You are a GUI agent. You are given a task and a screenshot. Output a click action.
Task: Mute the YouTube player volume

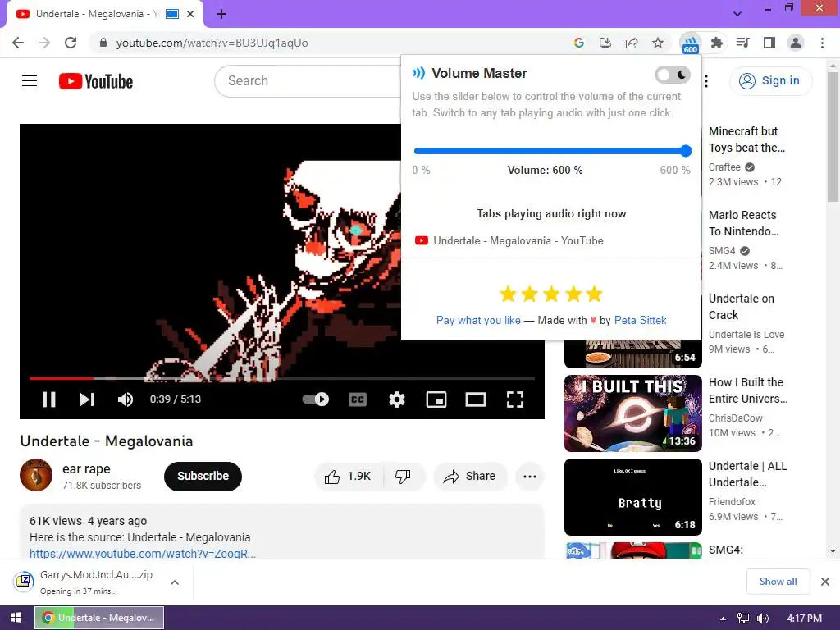click(126, 399)
